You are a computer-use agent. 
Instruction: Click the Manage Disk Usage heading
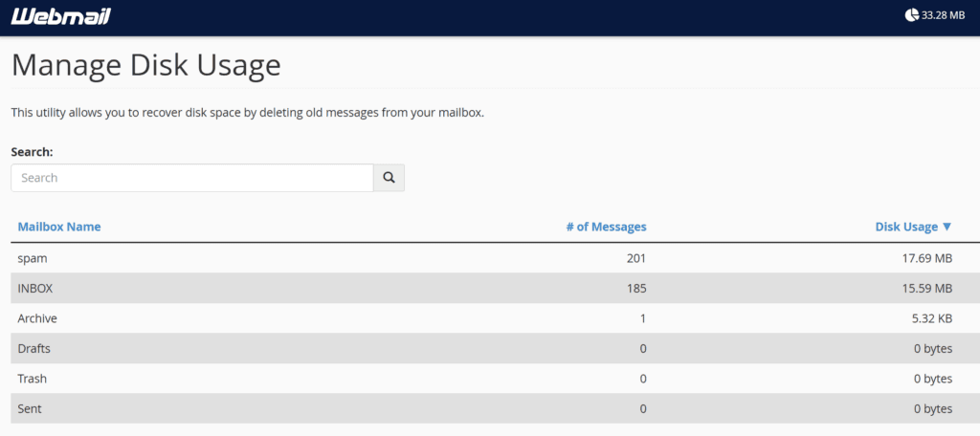tap(146, 66)
